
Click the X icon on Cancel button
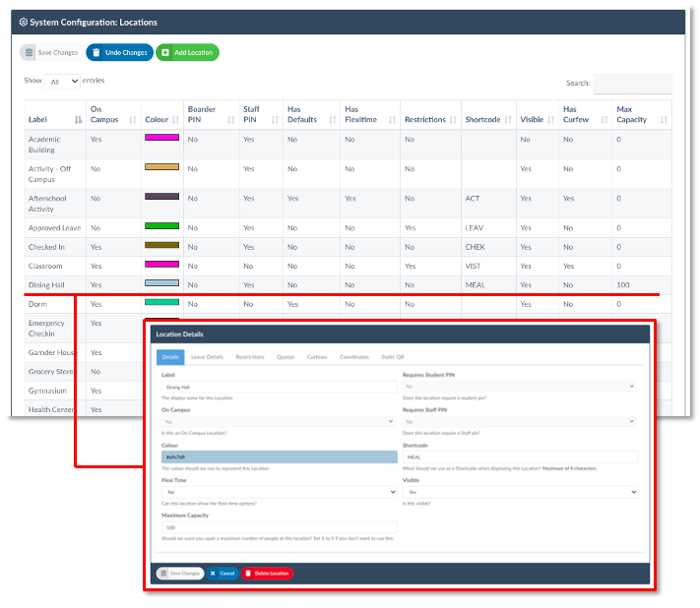(x=213, y=574)
